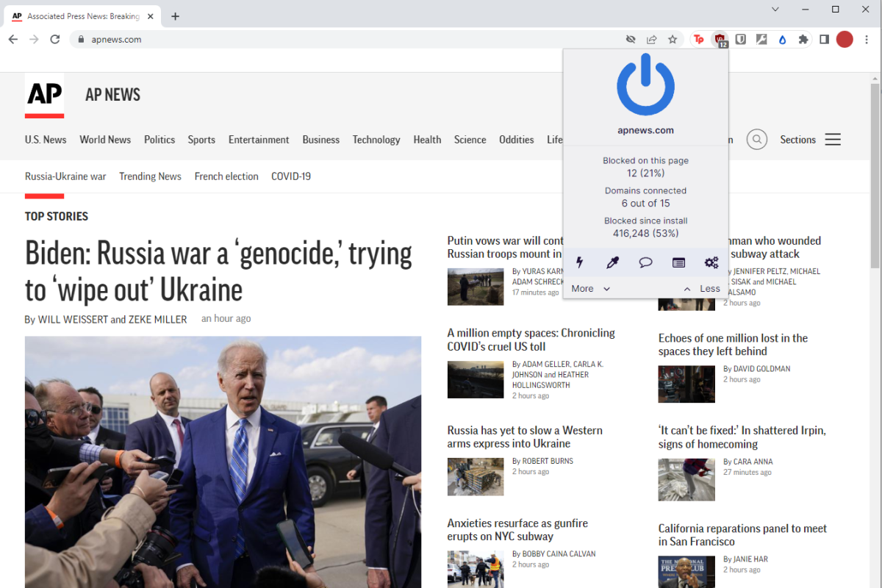This screenshot has height=588, width=882.
Task: Click the diagonal-slash square extension icon
Action: tap(761, 40)
